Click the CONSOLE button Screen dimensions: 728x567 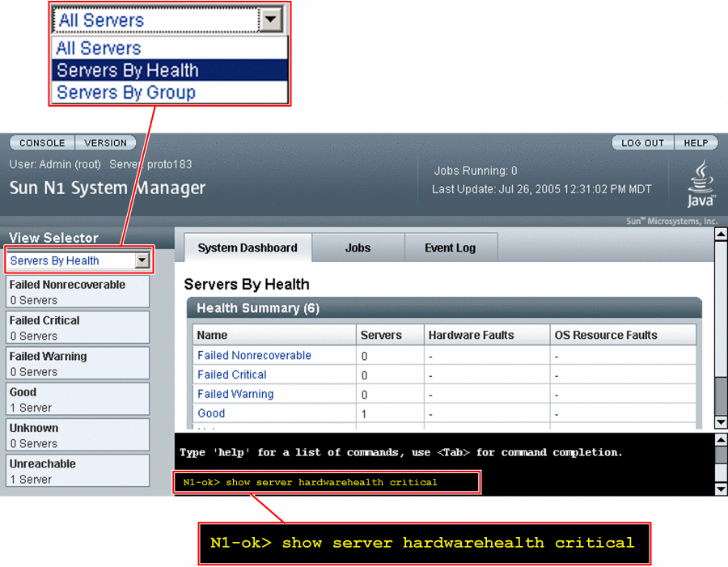point(42,142)
